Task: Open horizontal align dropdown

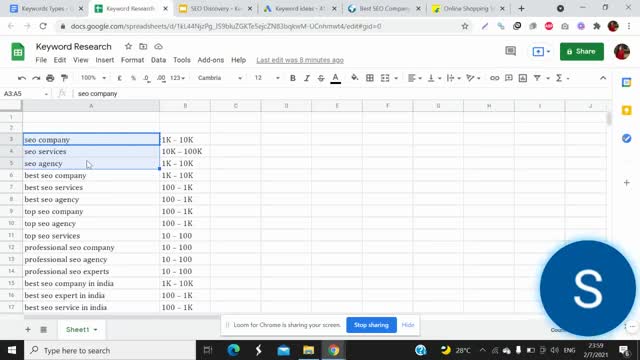Action: (414, 78)
